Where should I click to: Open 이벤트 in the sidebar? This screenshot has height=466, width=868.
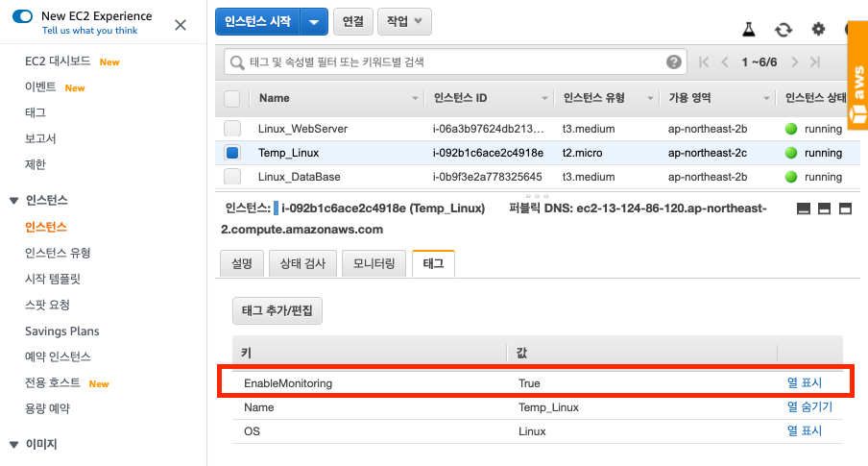pos(40,87)
